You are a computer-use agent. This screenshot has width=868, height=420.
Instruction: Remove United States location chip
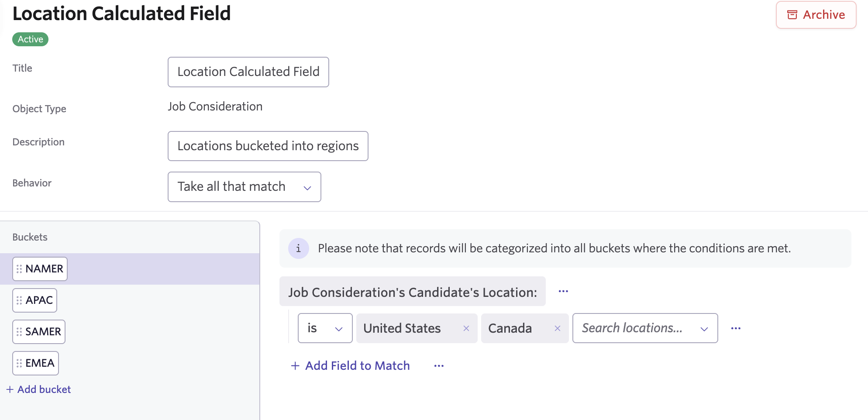tap(466, 328)
